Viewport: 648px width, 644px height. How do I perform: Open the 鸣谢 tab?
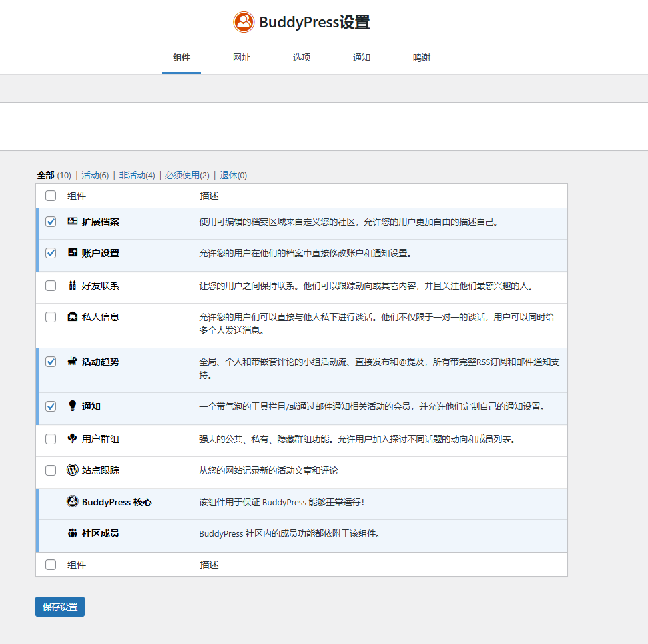tap(422, 57)
